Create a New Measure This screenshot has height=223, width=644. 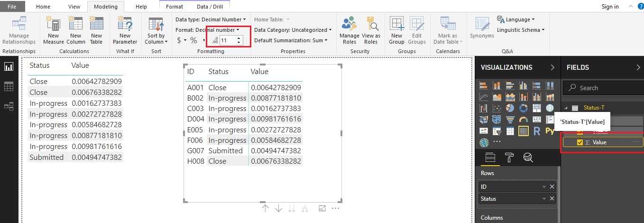[x=54, y=30]
